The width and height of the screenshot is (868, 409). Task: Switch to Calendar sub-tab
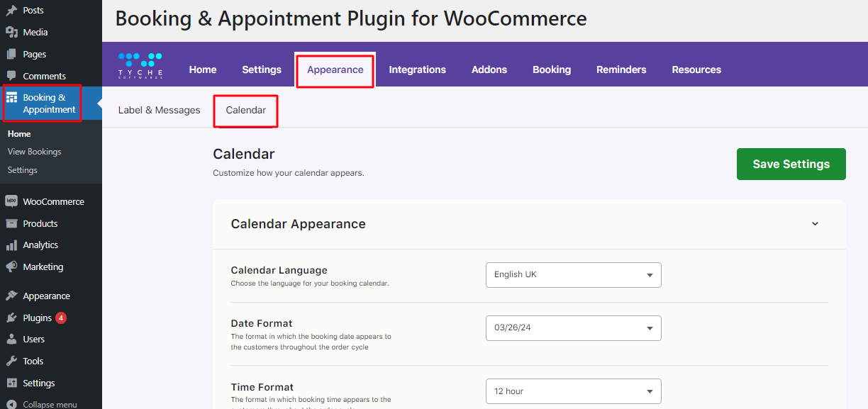point(246,110)
